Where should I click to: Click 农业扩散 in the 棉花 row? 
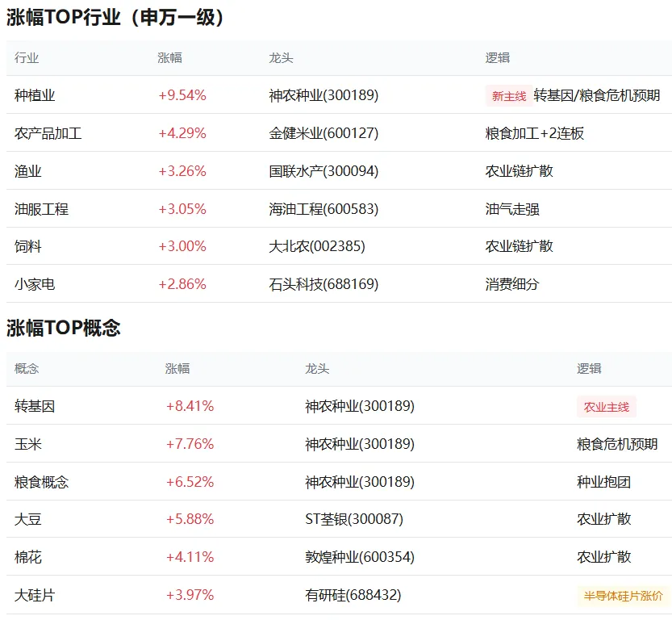(x=604, y=557)
